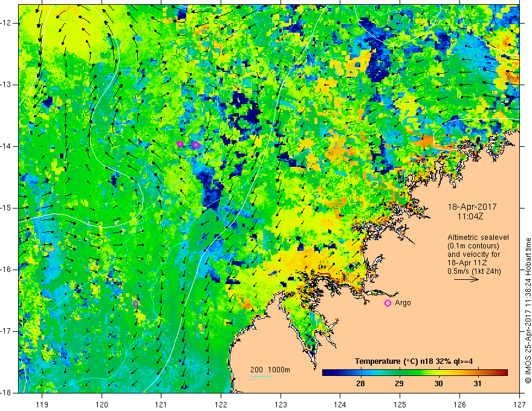
Task: Select the Argo float marker near 120.6, -16.5
Action: pos(135,303)
